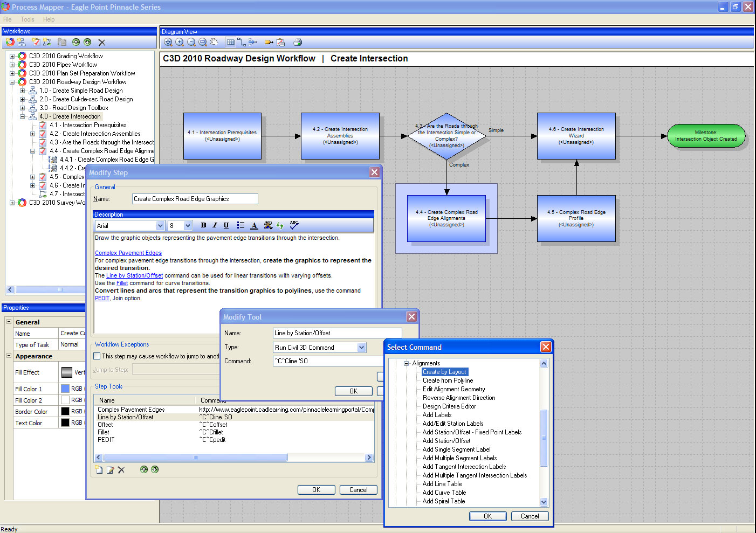Toggle check on 4.2 Create Intersection Assemblies

[43, 134]
